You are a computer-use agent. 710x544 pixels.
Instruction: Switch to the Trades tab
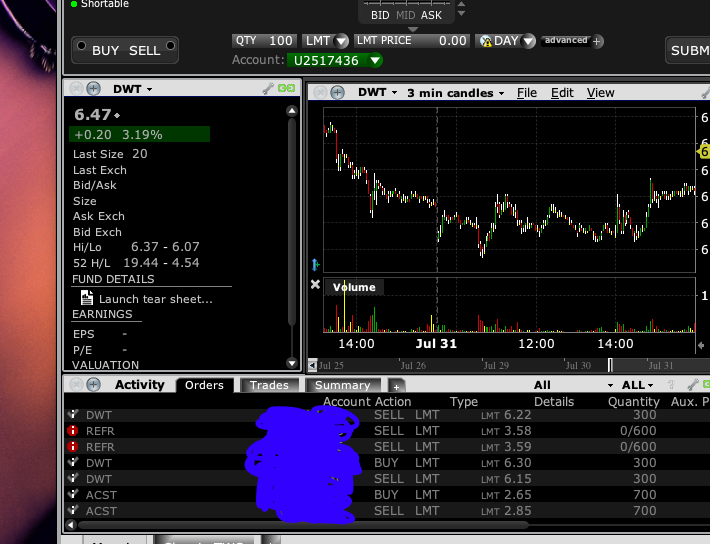269,385
